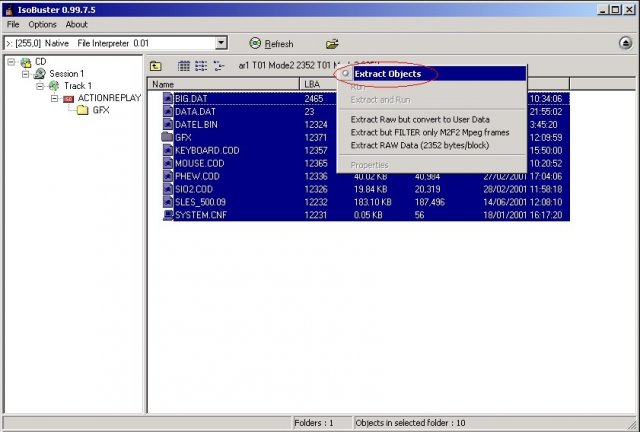Select the MOUSE.COD file
The width and height of the screenshot is (640, 432).
point(200,163)
